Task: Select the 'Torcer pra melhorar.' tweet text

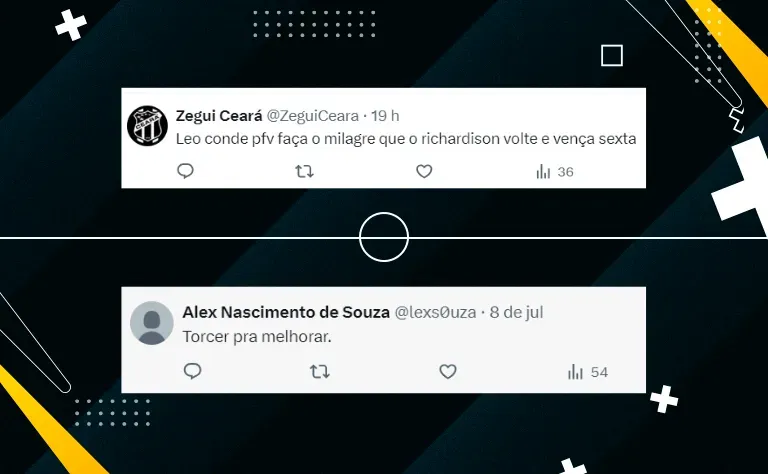Action: click(x=257, y=337)
